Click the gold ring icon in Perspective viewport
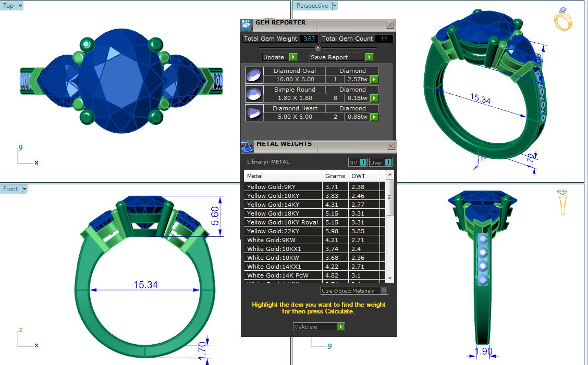 [x=562, y=20]
